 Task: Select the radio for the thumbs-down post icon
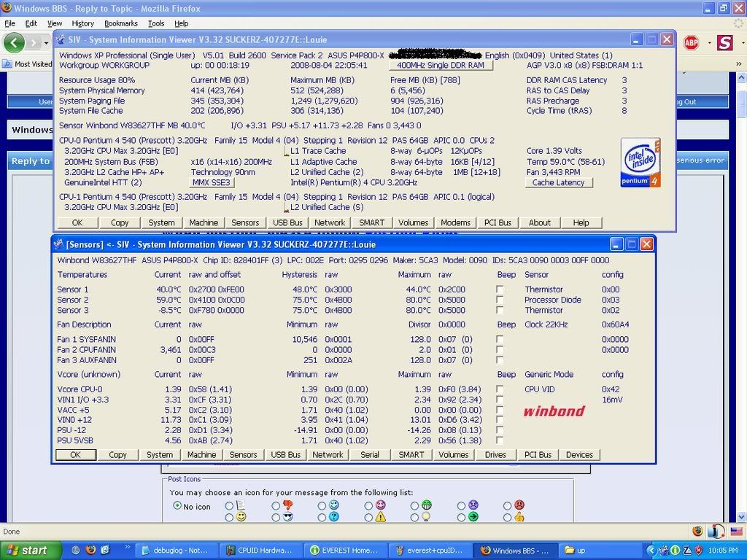(x=276, y=506)
